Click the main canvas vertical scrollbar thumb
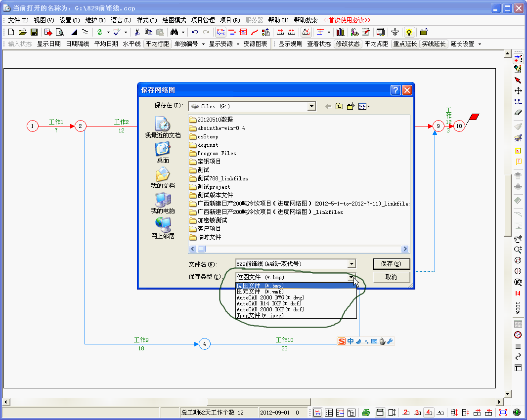Image resolution: width=527 pixels, height=420 pixels. 508,207
